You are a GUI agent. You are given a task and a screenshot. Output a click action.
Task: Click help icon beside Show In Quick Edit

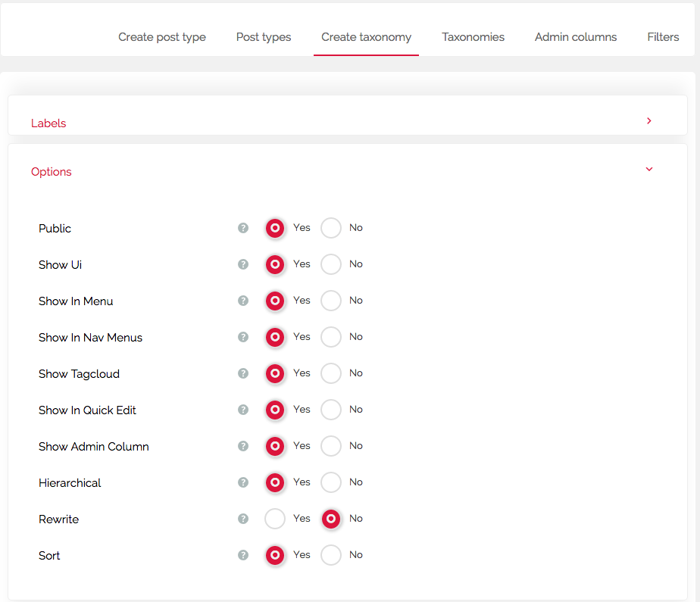(243, 410)
